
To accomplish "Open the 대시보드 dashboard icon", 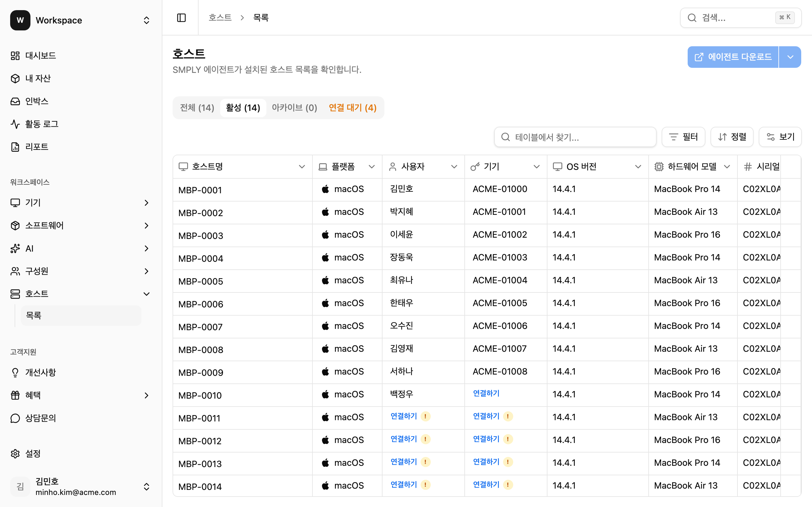I will [x=15, y=56].
